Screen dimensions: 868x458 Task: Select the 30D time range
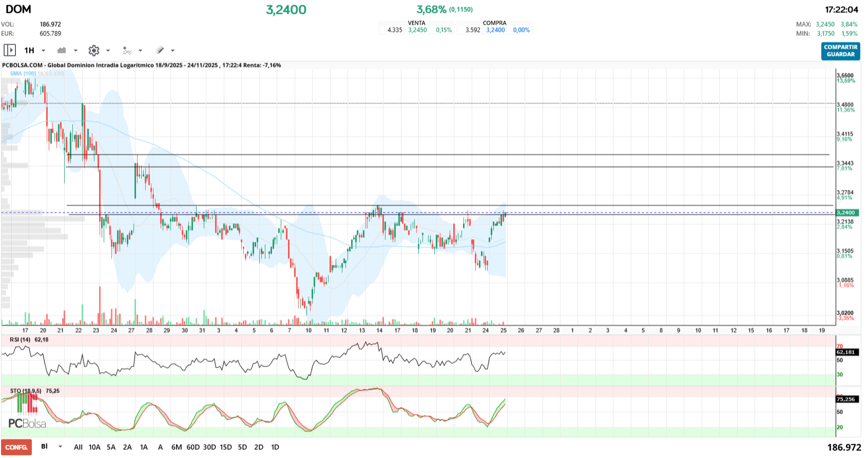[x=209, y=447]
